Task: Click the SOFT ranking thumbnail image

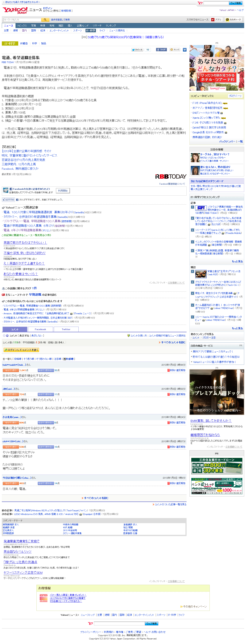Action: click(201, 208)
